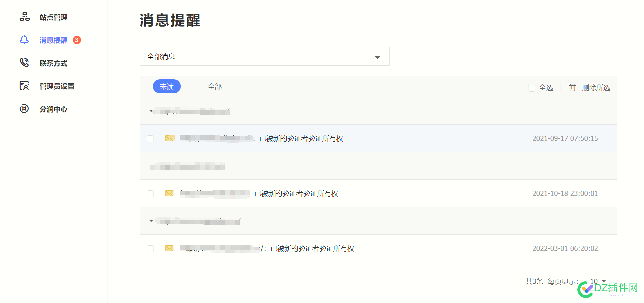Click envelope icon of 2021-10-18 message
Image resolution: width=644 pixels, height=303 pixels.
coord(169,193)
